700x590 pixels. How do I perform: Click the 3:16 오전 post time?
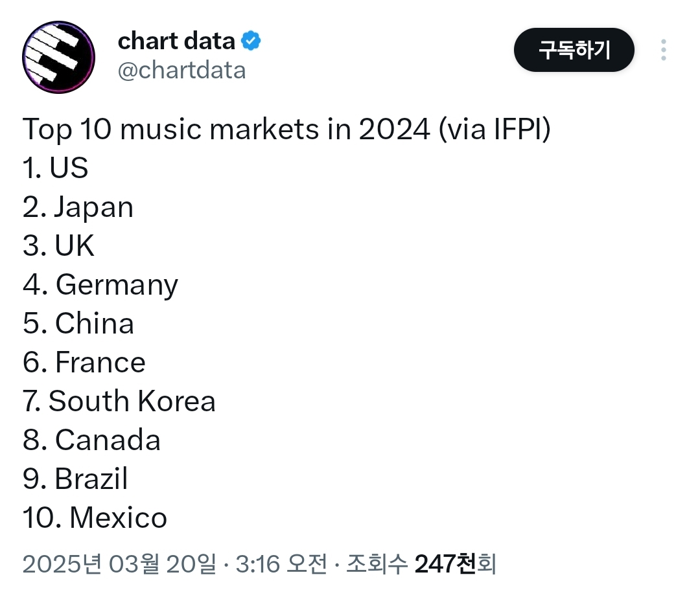click(x=279, y=564)
